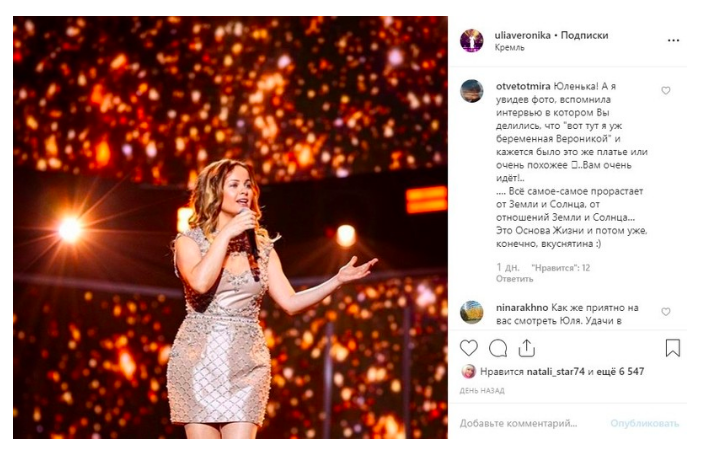Open the Кремль location link
This screenshot has height=462, width=720.
510,47
